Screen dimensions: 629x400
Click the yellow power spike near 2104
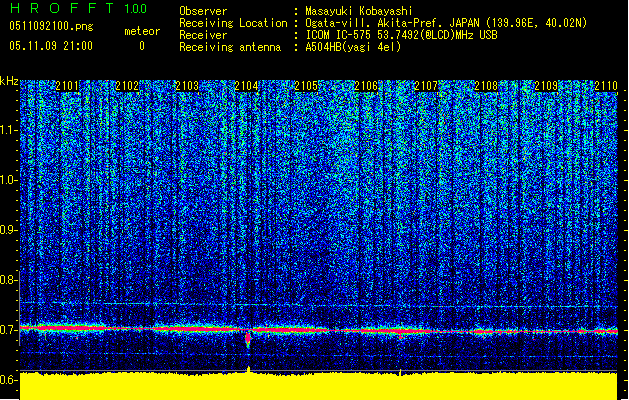(x=248, y=370)
